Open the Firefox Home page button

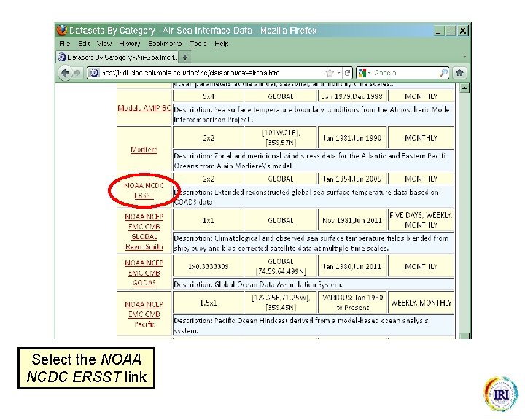(x=459, y=73)
